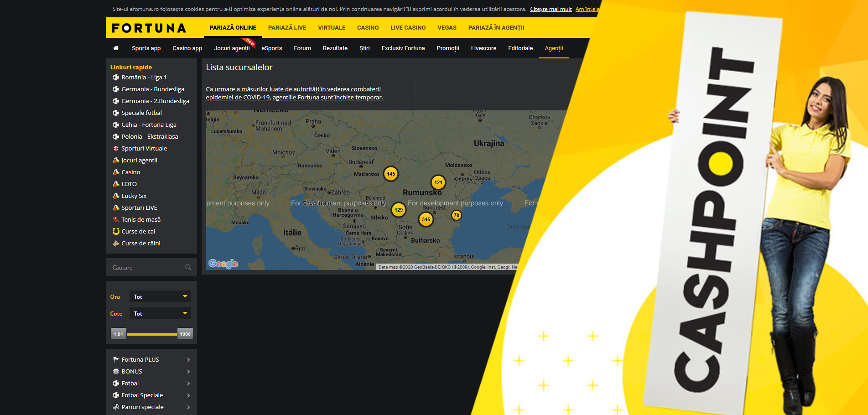Click the Lucky Six icon
Screen dimensions: 868x415
(x=116, y=196)
